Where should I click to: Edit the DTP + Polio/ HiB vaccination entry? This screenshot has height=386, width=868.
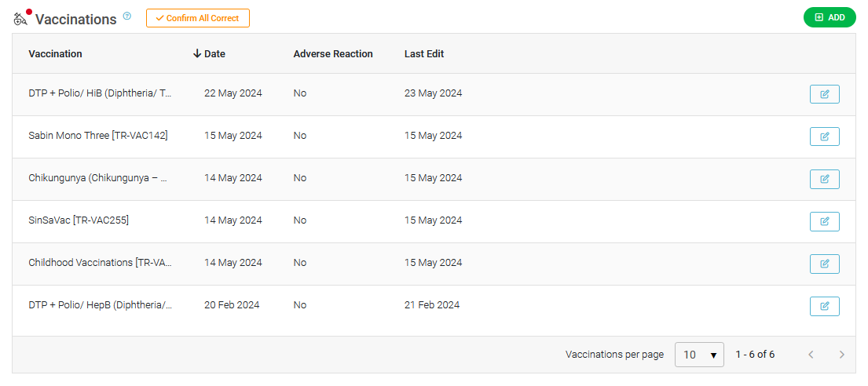[x=824, y=94]
